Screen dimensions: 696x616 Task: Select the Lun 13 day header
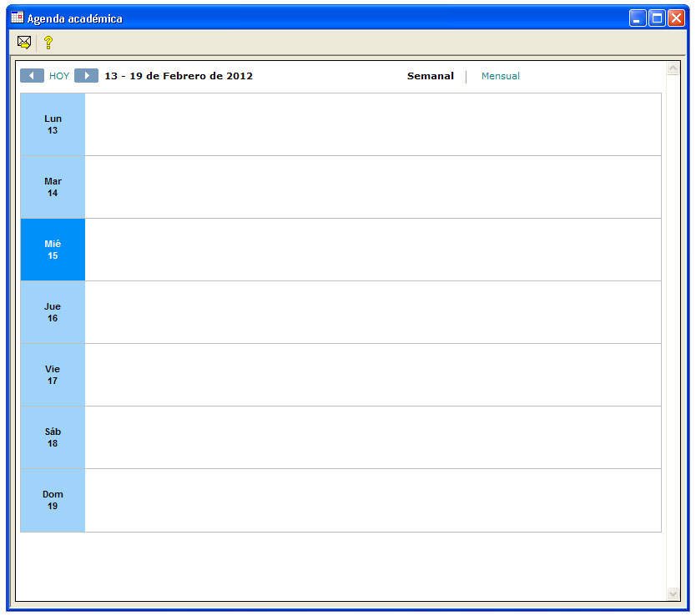point(53,124)
